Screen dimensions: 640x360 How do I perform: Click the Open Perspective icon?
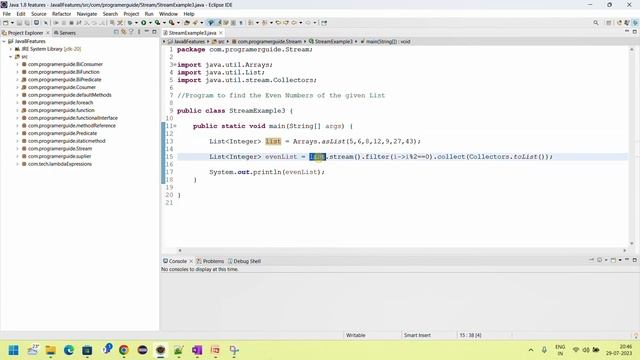point(609,23)
